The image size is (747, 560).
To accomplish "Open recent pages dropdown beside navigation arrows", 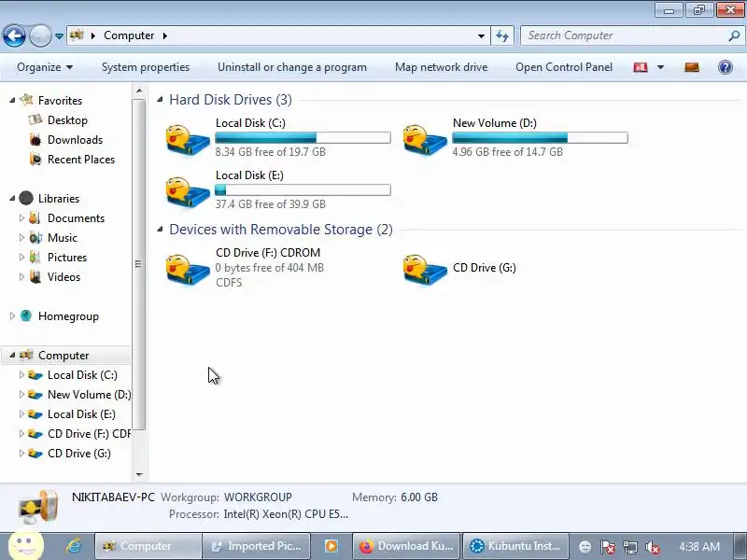I will pyautogui.click(x=59, y=36).
